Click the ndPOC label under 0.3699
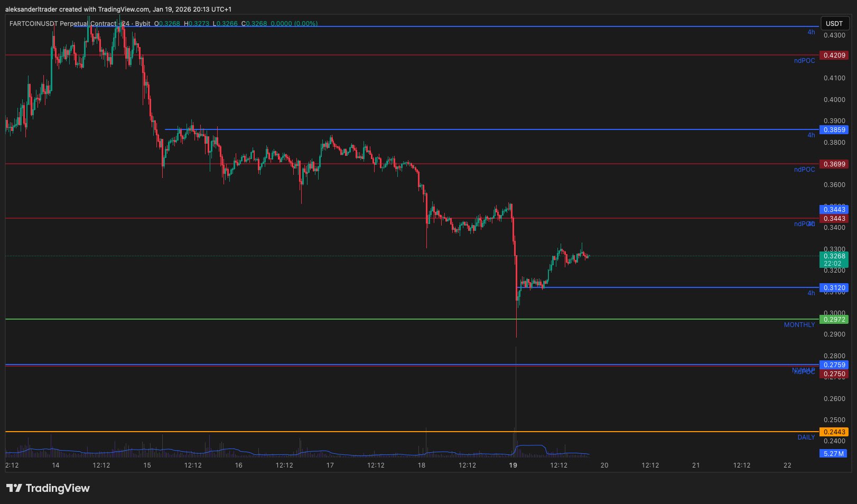The height and width of the screenshot is (504, 857). [x=805, y=170]
